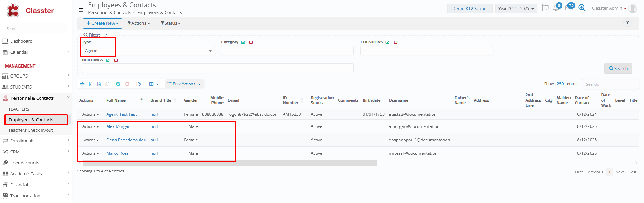The width and height of the screenshot is (644, 203).
Task: Open the messages envelope icon
Action: coord(569,8)
